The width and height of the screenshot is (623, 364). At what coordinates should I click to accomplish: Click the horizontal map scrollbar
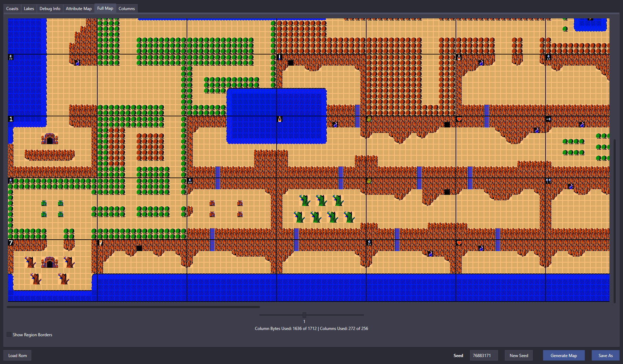[x=133, y=307]
